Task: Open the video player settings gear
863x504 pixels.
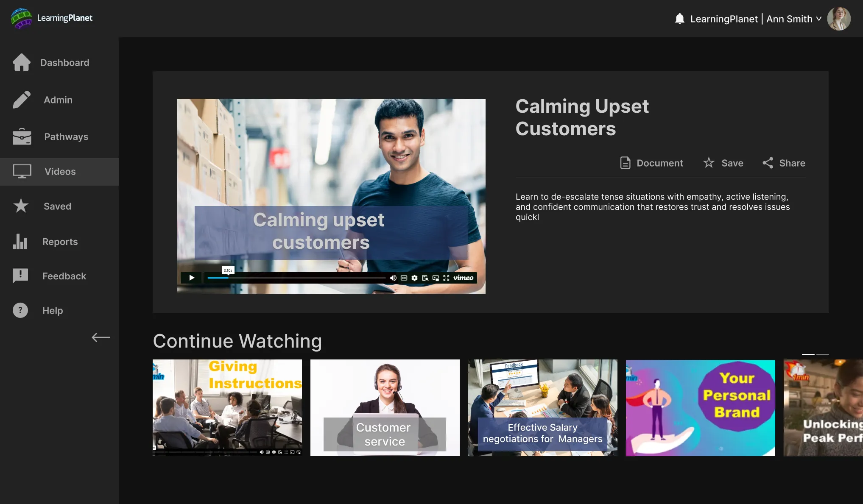Action: [414, 278]
